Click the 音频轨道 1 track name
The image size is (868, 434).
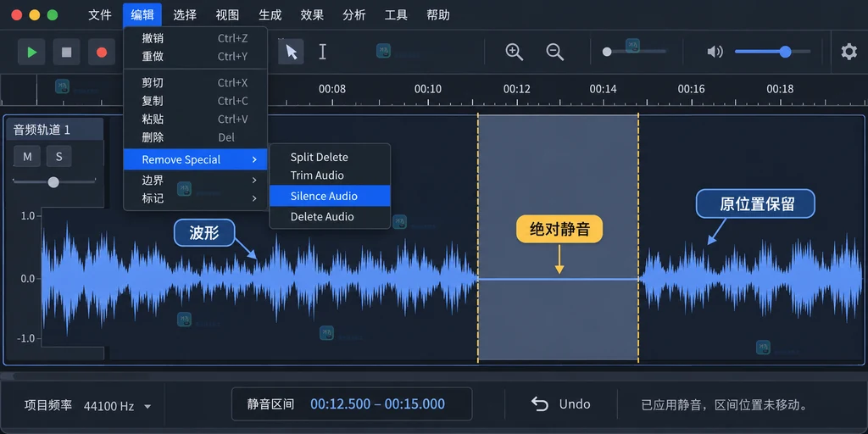click(42, 130)
